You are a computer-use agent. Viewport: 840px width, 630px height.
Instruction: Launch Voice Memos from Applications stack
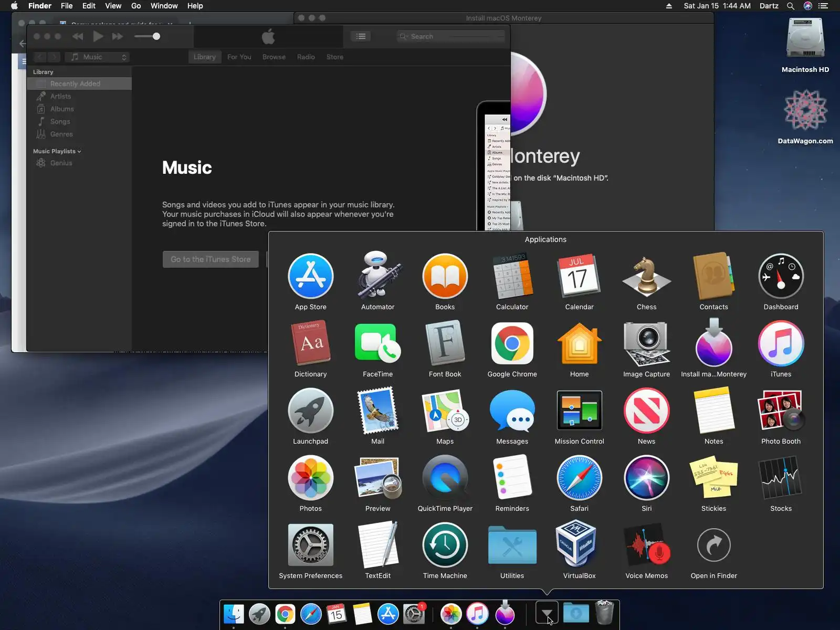point(646,545)
